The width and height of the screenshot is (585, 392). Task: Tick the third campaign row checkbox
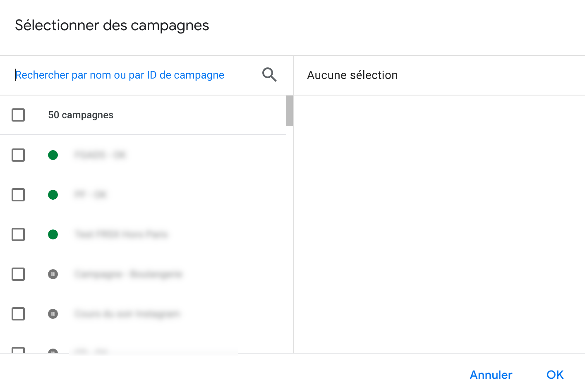click(x=18, y=234)
